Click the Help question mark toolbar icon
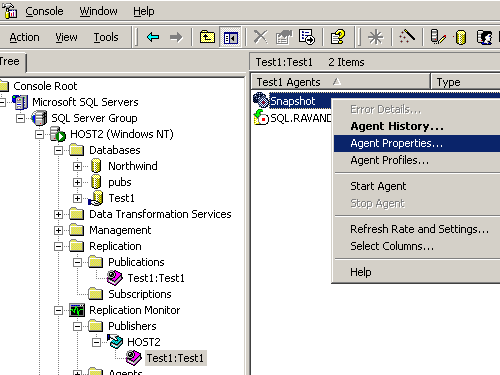Viewport: 500px width, 375px height. (338, 37)
